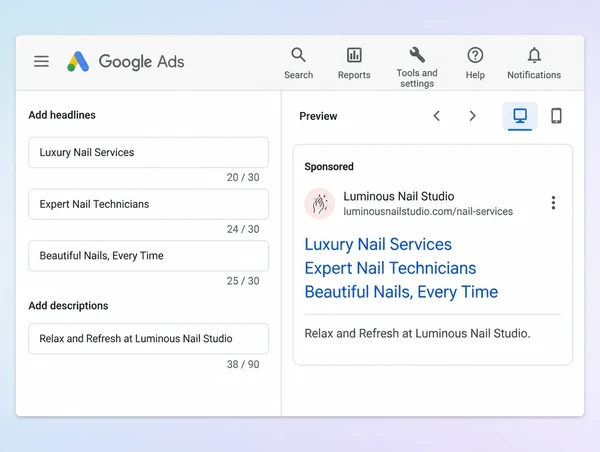Viewport: 600px width, 452px height.
Task: Click the 24 / 30 character counter
Action: [x=243, y=229]
